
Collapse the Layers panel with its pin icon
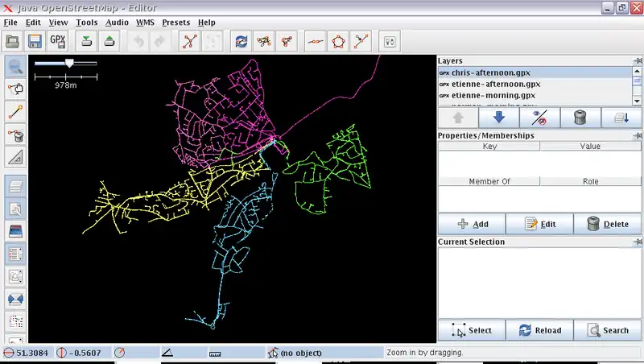638,61
